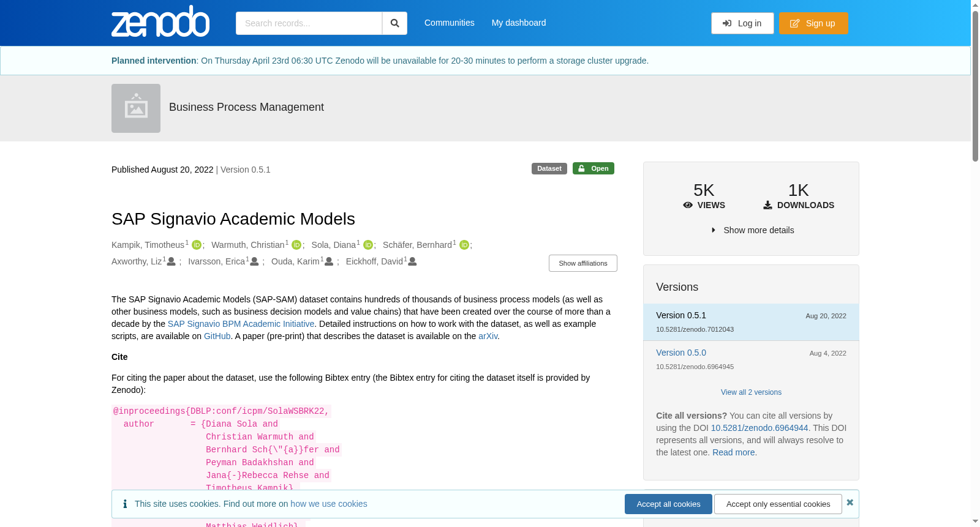Click the person icon beside Ivarsson, Erica
Viewport: 980px width, 527px height.
coord(254,261)
